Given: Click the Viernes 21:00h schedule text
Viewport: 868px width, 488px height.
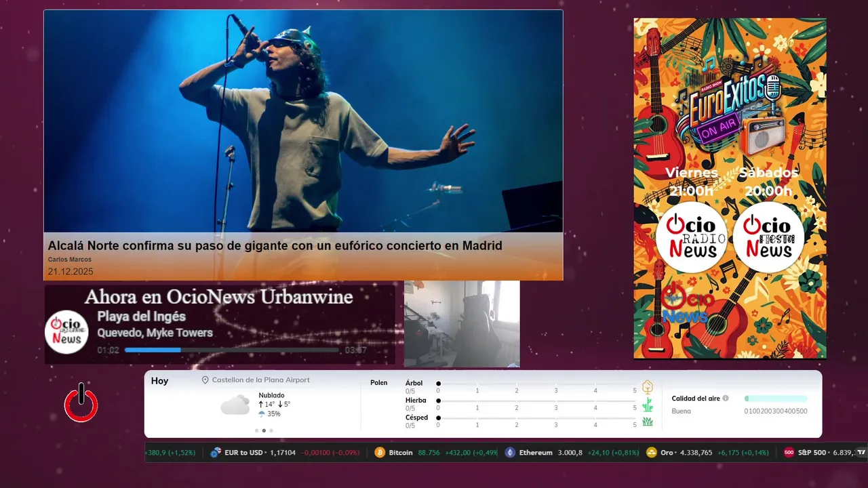Looking at the screenshot, I should coord(691,181).
